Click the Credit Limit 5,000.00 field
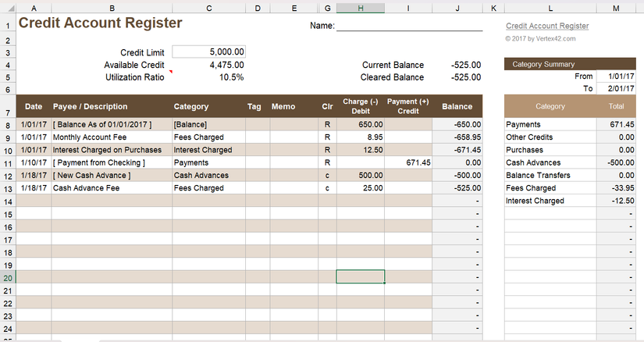Viewport: 644px width, 342px height. coord(208,52)
